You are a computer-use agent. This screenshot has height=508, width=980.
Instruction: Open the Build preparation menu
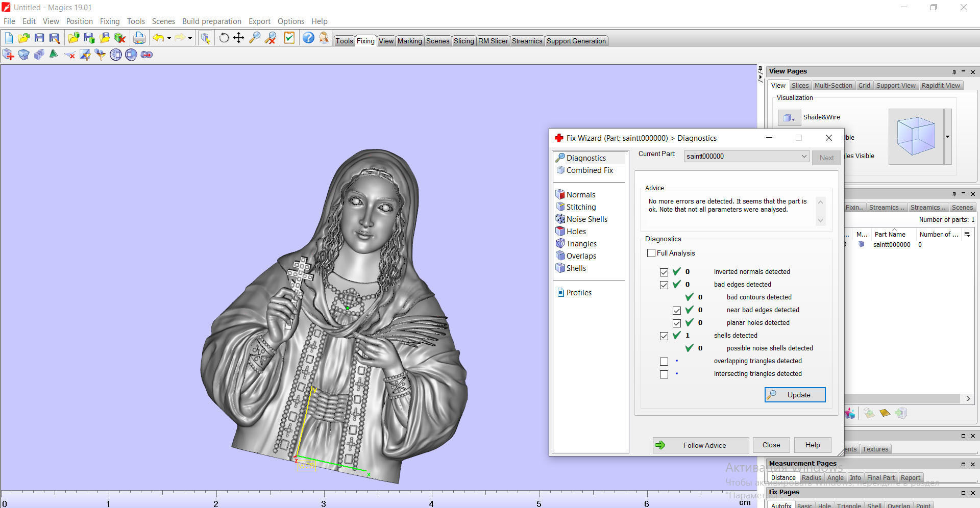pyautogui.click(x=211, y=21)
